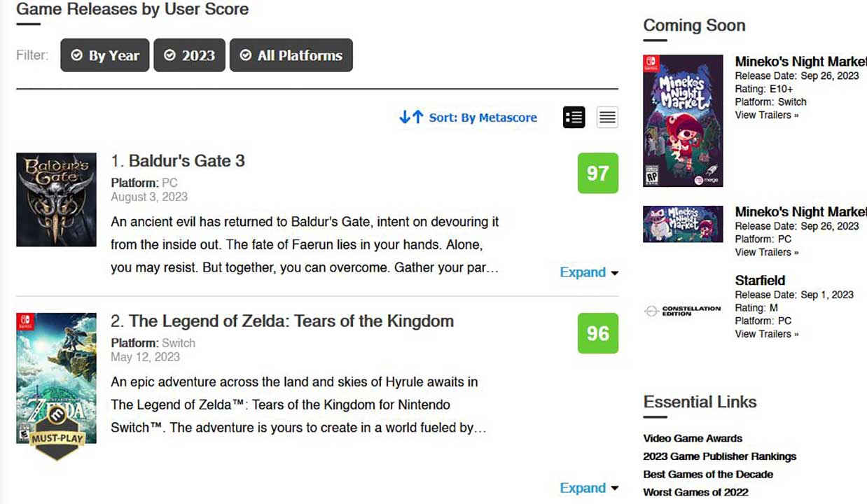Screen dimensions: 867x504
Task: Click the sort arrows icon
Action: tap(411, 118)
